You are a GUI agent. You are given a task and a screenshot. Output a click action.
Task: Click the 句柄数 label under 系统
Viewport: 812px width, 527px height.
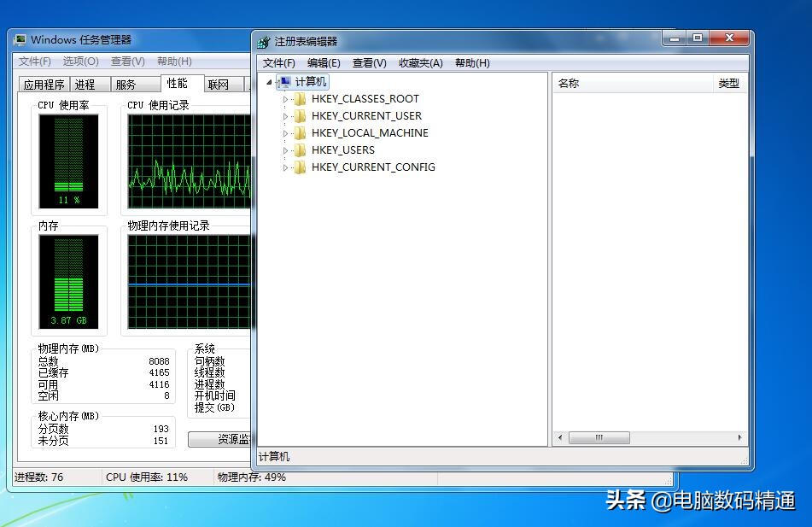[x=210, y=361]
